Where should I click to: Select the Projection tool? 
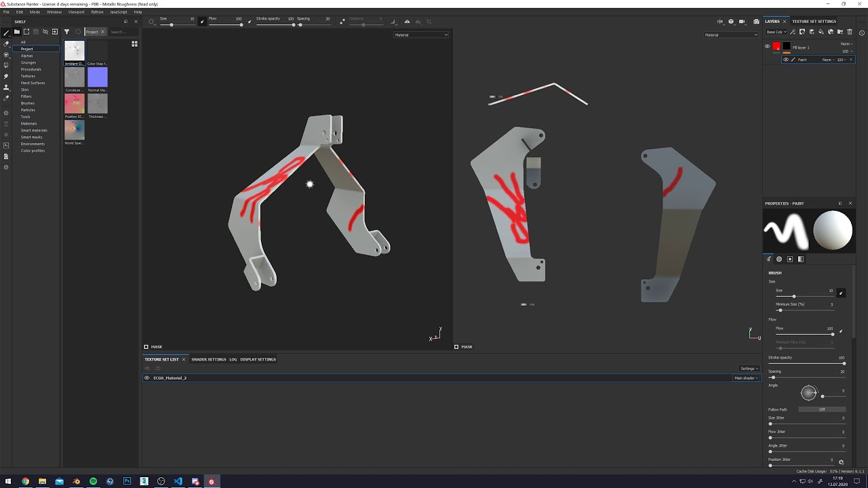pyautogui.click(x=6, y=54)
